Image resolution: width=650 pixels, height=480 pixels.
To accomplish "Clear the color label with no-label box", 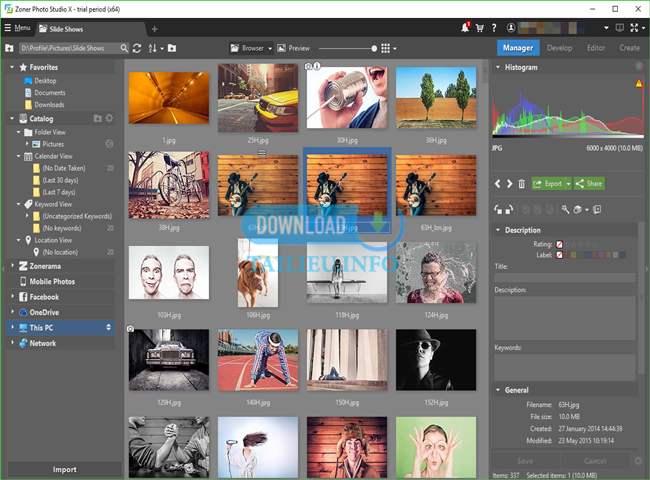I will [559, 255].
